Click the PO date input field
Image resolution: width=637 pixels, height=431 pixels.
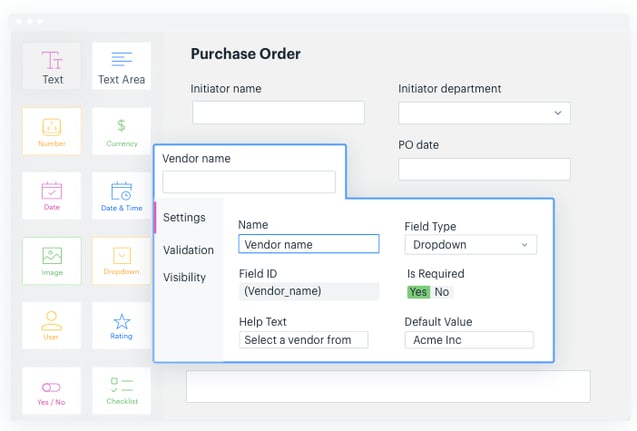tap(484, 169)
